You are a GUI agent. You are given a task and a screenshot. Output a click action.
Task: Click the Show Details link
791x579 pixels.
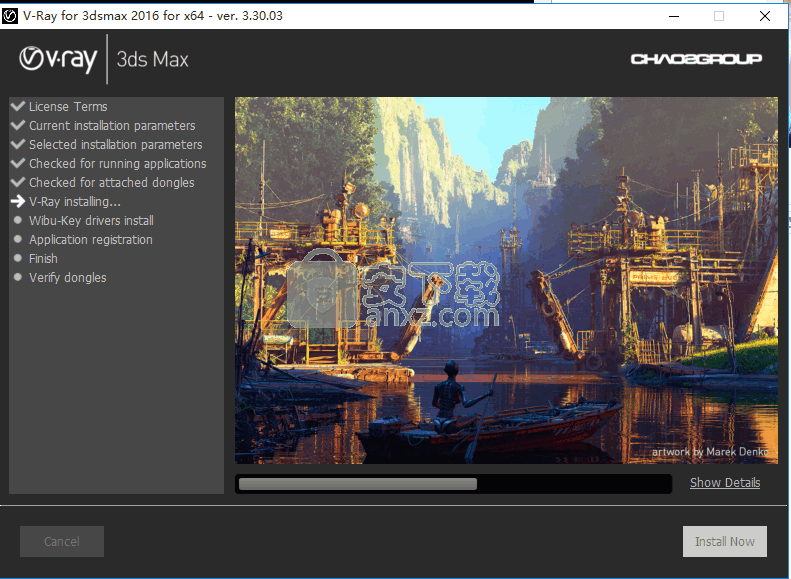coord(725,483)
